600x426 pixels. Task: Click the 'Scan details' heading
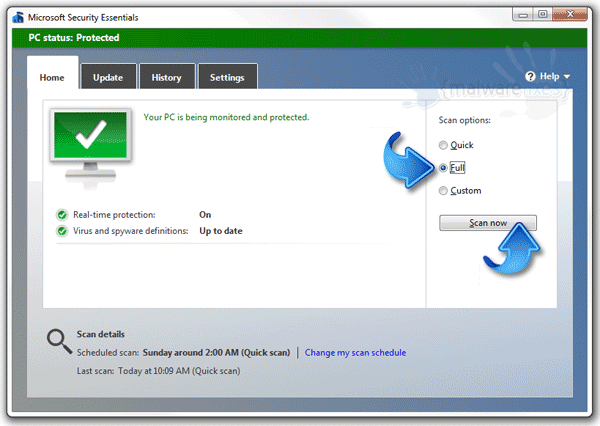click(101, 334)
